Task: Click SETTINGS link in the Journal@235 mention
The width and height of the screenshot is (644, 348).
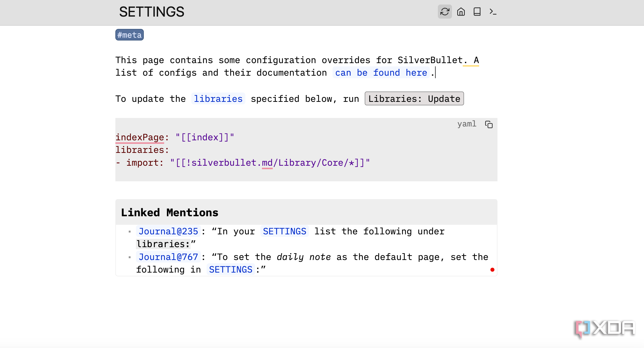Action: click(x=285, y=231)
